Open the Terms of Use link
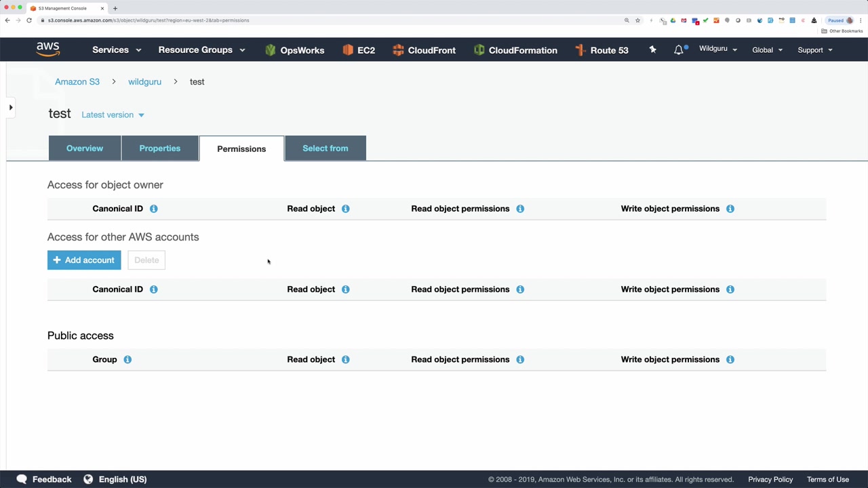This screenshot has height=488, width=868. tap(828, 479)
